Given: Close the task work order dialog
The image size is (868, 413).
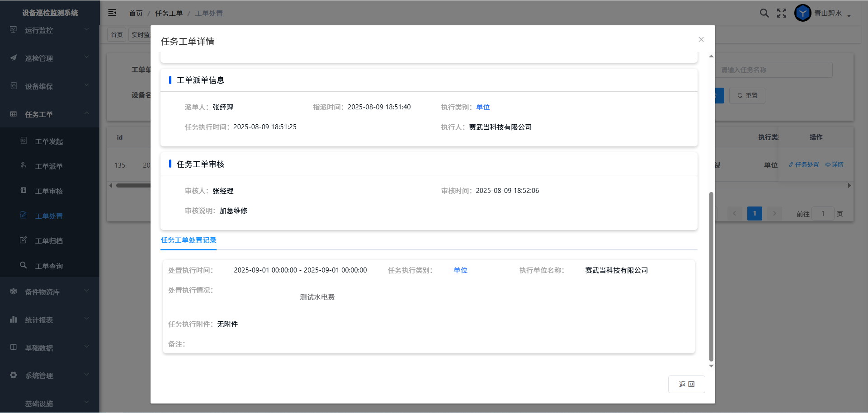Looking at the screenshot, I should pyautogui.click(x=701, y=40).
